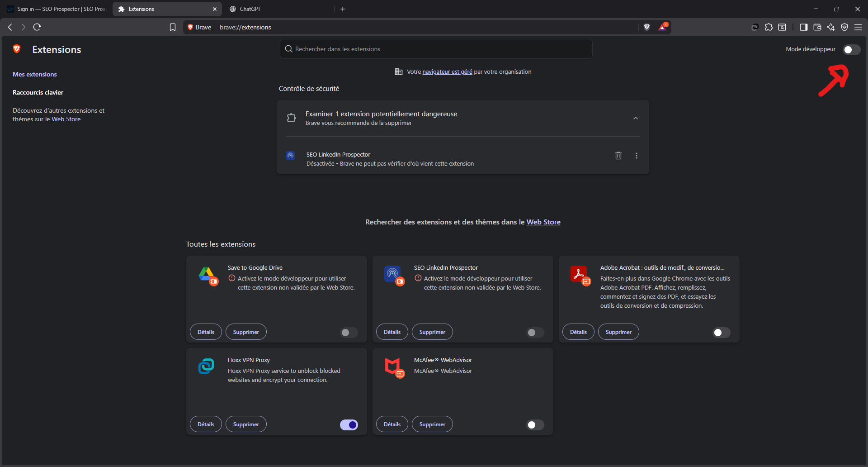The width and height of the screenshot is (868, 467).
Task: Open the Extensions puzzle piece icon
Action: [x=769, y=27]
